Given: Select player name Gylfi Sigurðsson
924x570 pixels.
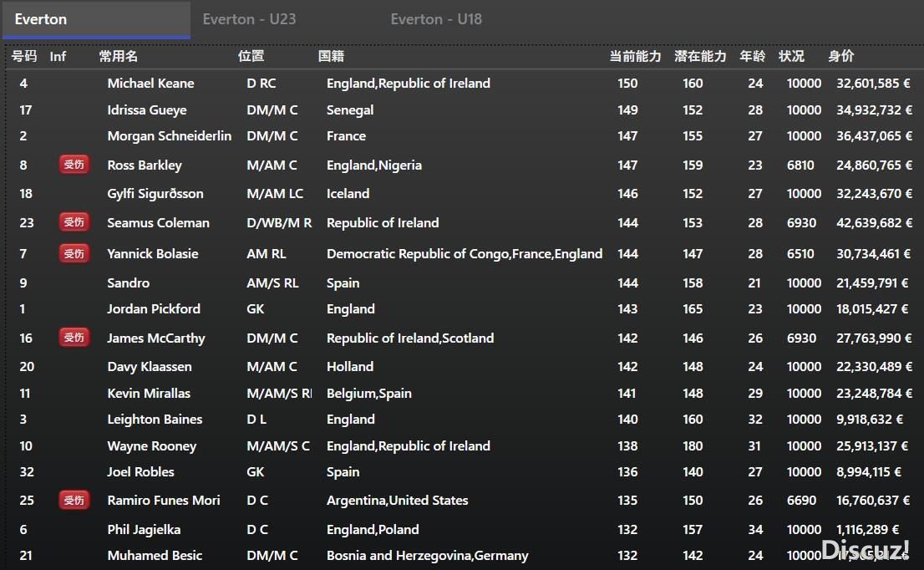Looking at the screenshot, I should click(155, 194).
